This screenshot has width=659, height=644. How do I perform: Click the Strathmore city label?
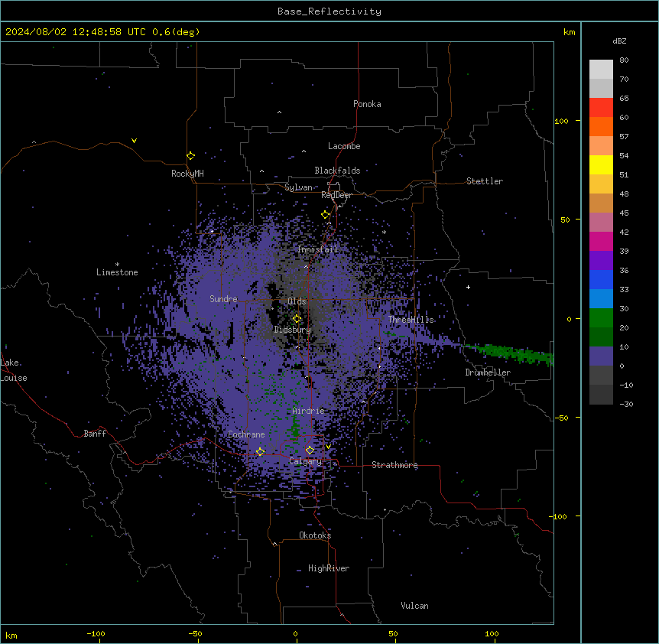coord(394,465)
